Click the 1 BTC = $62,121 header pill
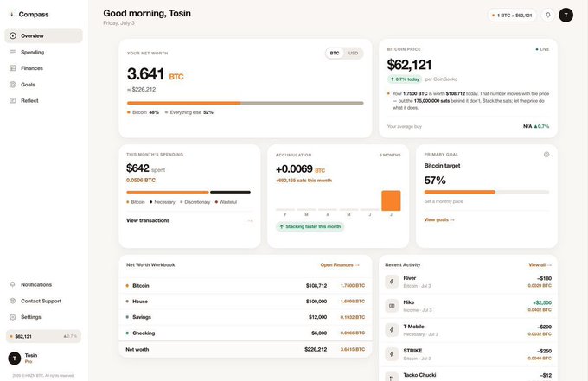The height and width of the screenshot is (381, 588). [x=512, y=16]
